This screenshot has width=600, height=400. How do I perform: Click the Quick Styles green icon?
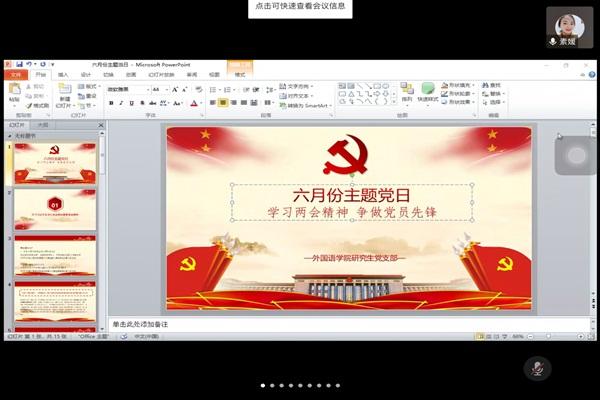[x=428, y=88]
